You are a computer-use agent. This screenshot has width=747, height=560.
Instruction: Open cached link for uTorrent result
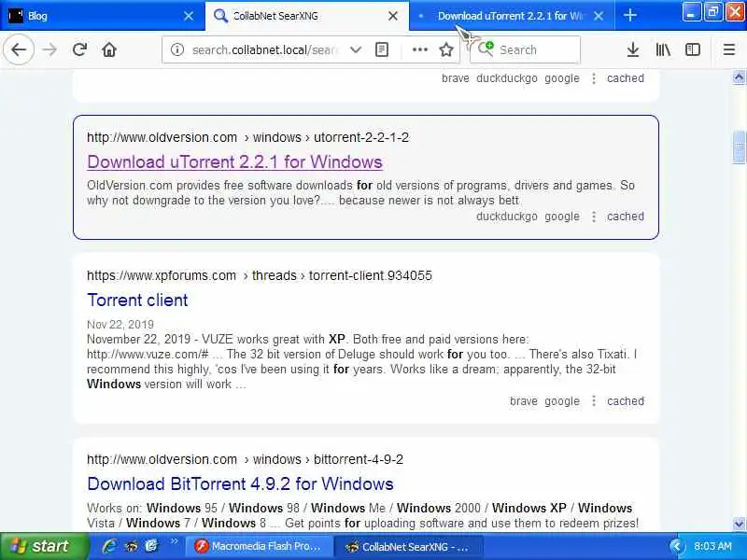pos(625,217)
